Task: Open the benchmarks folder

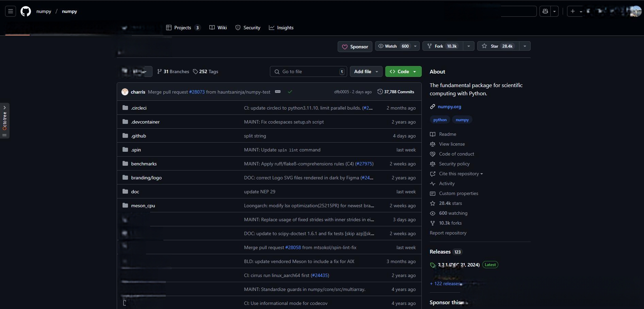Action: pyautogui.click(x=144, y=164)
